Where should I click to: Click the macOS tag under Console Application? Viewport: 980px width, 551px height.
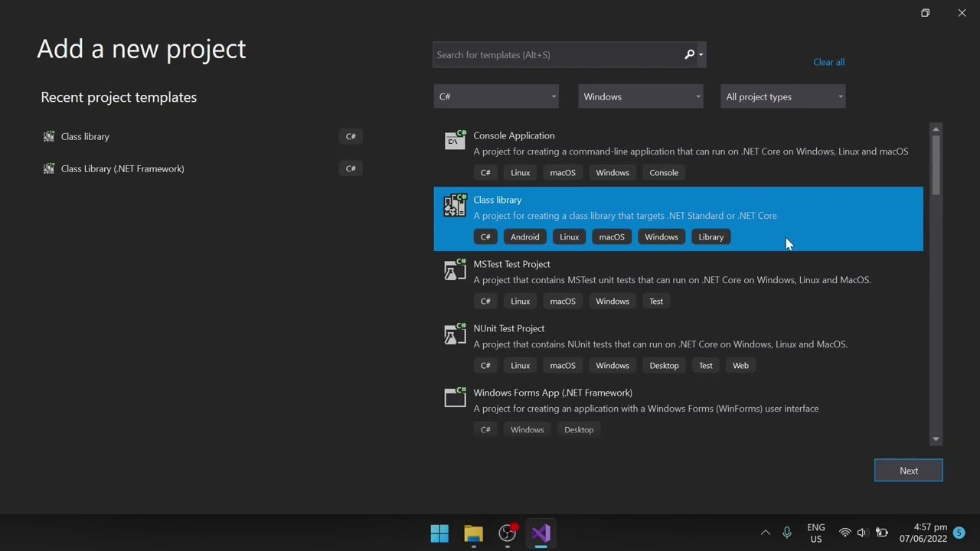(563, 173)
